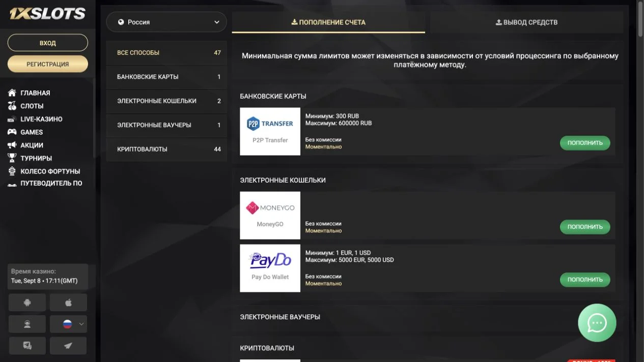Image resolution: width=644 pixels, height=362 pixels.
Task: Select the Электронные кошельки filter
Action: tap(166, 101)
